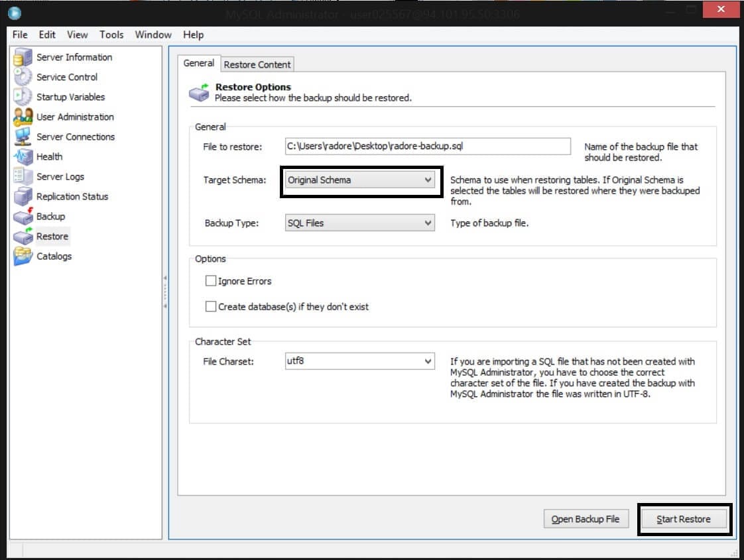Viewport: 744px width, 560px height.
Task: Open the Tools menu
Action: (x=111, y=34)
